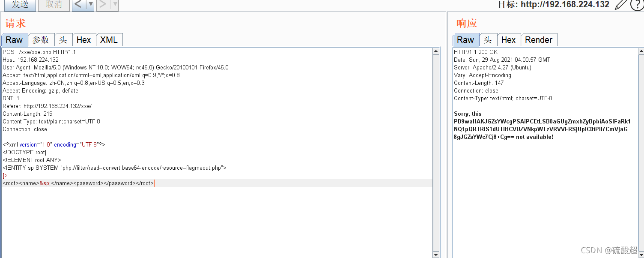Edit target with the pencil icon
644x258 pixels.
(620, 5)
